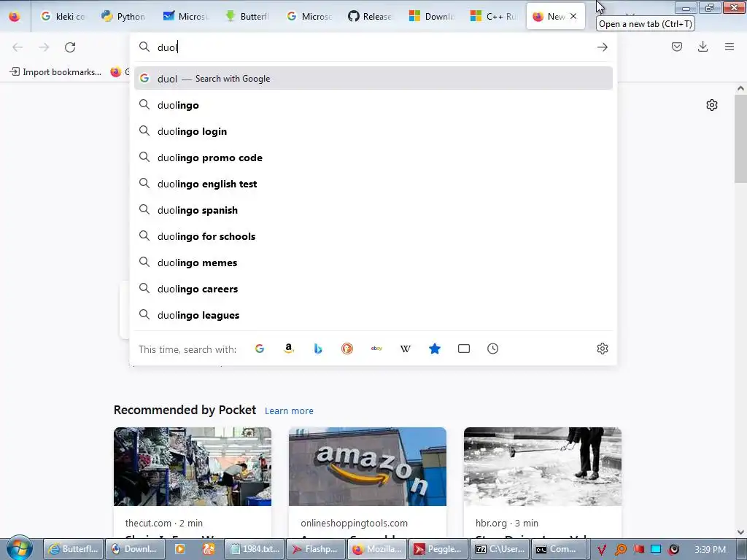Open Butterfl Internet Explorer taskbar item
The height and width of the screenshot is (560, 747).
(x=74, y=549)
